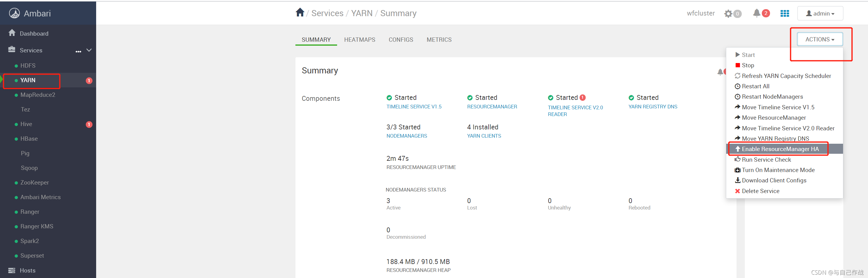Choose Download Client Configs

point(784,180)
